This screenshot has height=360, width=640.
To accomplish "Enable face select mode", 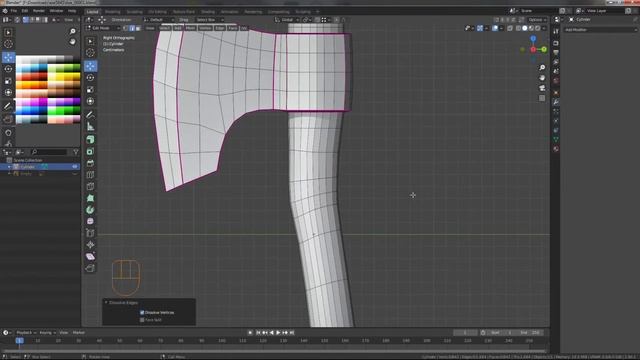I will click(x=138, y=28).
